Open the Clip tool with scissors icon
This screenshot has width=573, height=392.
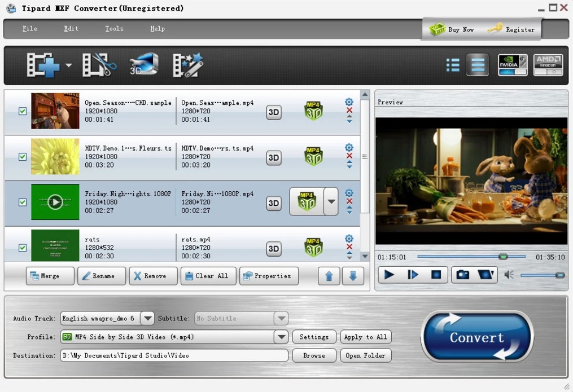[99, 65]
